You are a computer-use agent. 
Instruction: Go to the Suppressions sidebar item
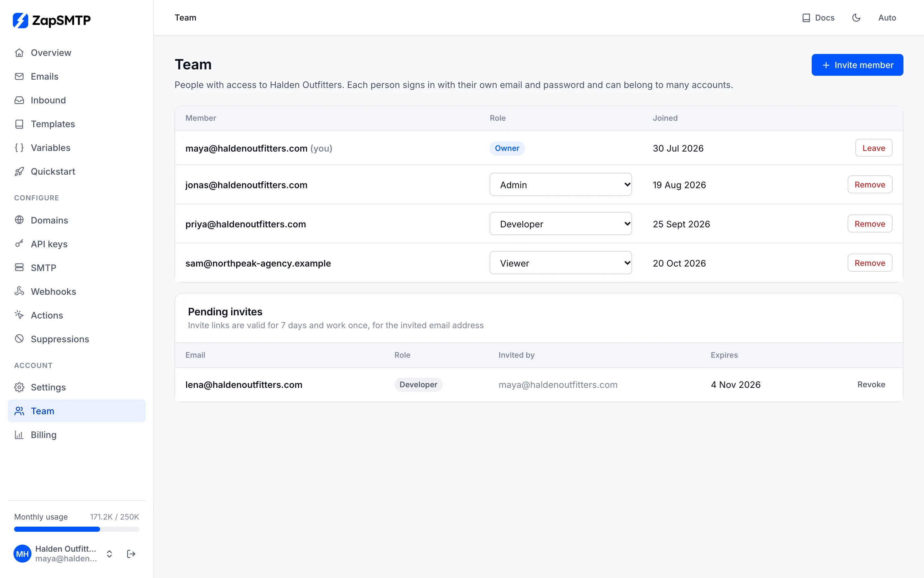76,339
